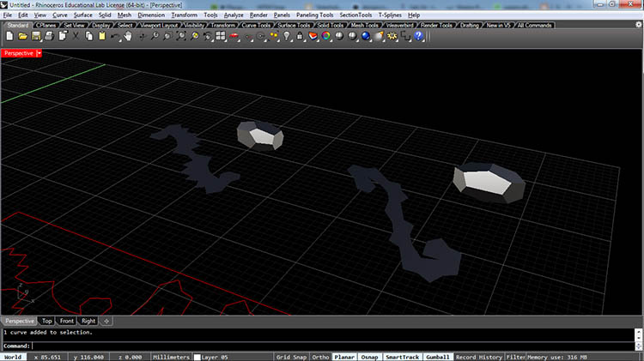Viewport: 644px width, 361px height.
Task: Open the Perspective viewport dropdown arrow
Action: 39,53
